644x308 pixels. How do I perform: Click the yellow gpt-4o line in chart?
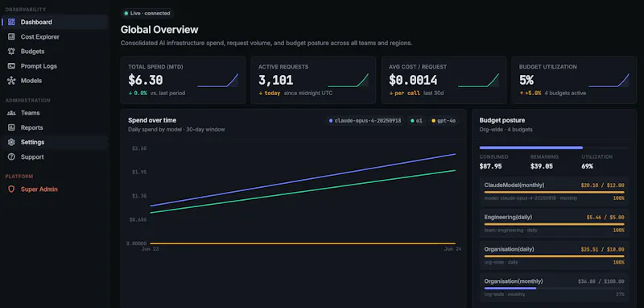coord(303,243)
